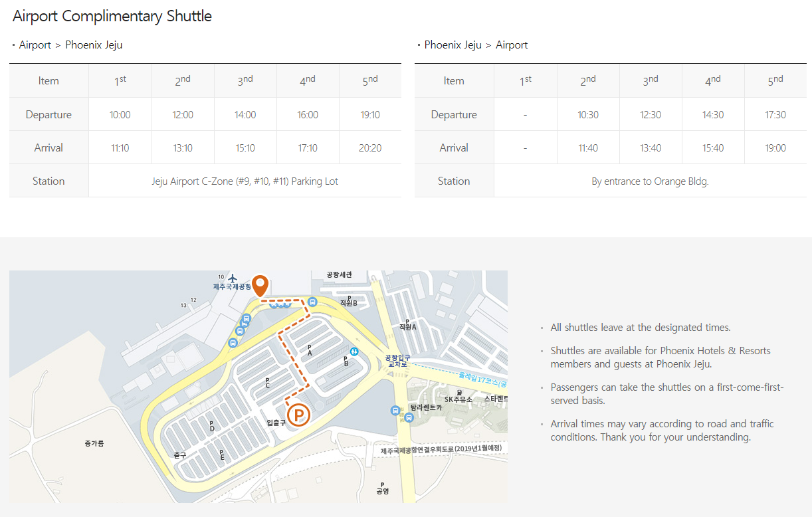Click the 올레길17코스 trail label on map

coord(482,379)
